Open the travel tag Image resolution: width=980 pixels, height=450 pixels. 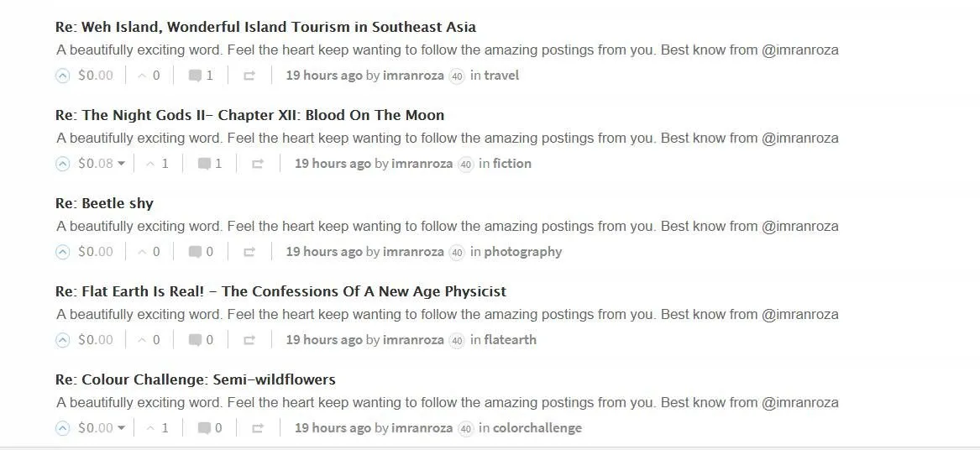click(501, 76)
